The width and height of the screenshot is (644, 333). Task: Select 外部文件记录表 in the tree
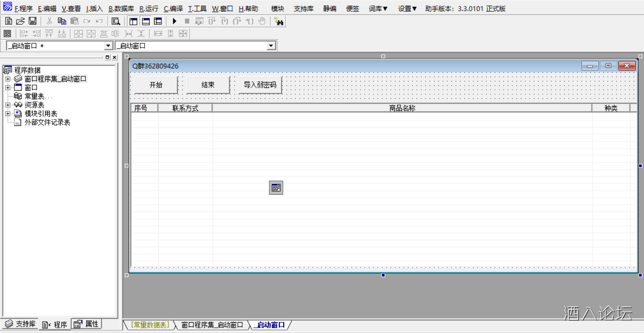pos(47,122)
